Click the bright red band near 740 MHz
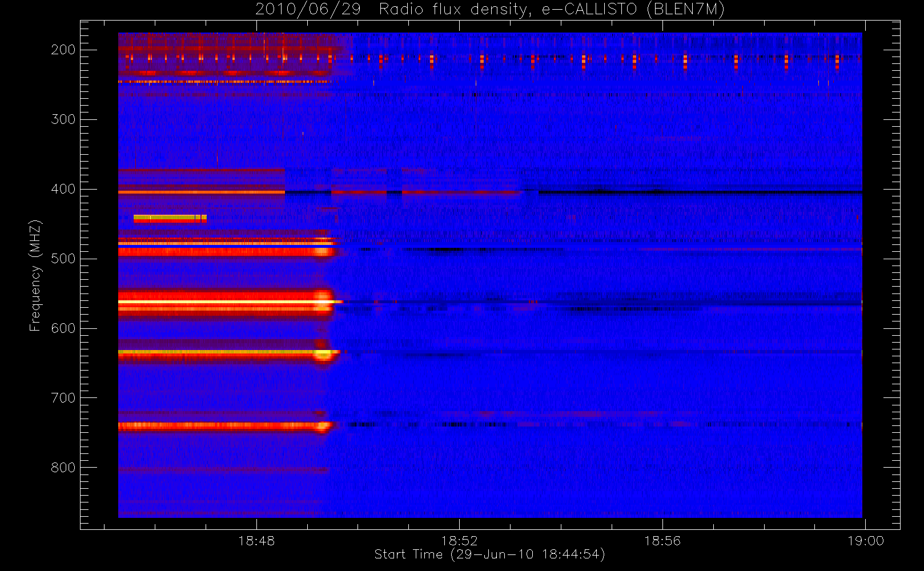 (x=224, y=425)
